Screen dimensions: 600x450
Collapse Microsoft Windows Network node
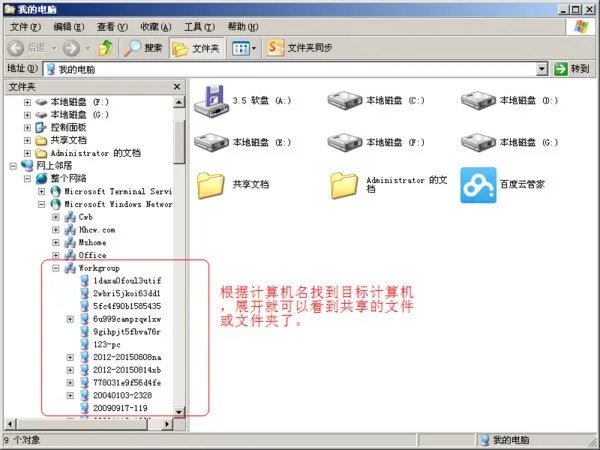41,204
